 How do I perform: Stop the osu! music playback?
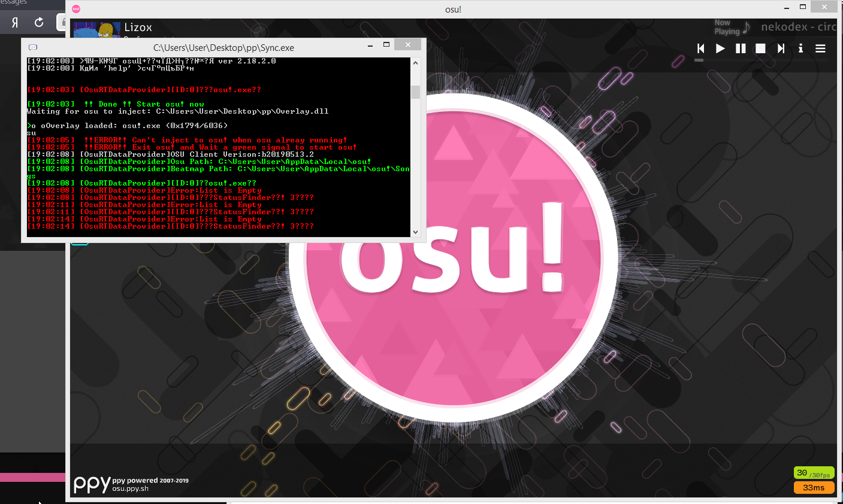click(760, 48)
